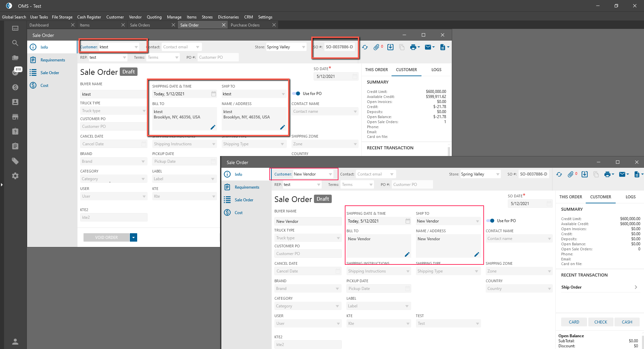Click refresh icon beside SO-0037886-D in ktest order
The height and width of the screenshot is (349, 644).
click(x=365, y=47)
